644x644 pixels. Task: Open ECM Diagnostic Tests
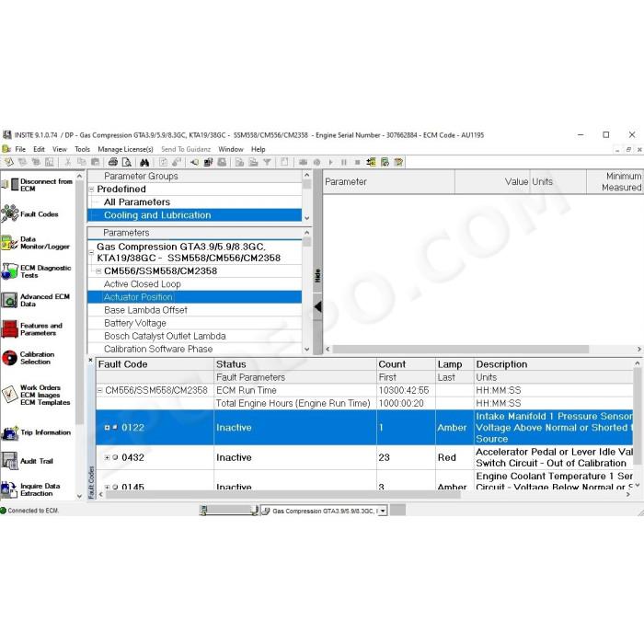(x=37, y=271)
